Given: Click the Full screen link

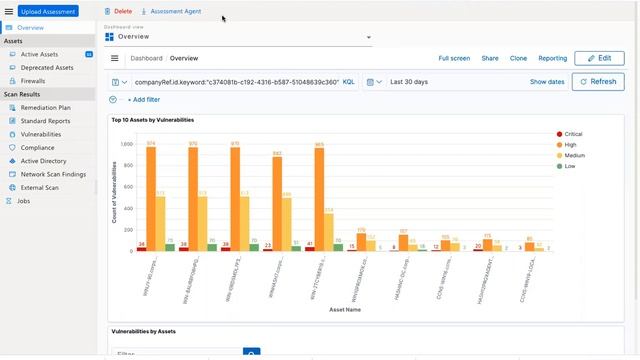Looking at the screenshot, I should tap(454, 58).
